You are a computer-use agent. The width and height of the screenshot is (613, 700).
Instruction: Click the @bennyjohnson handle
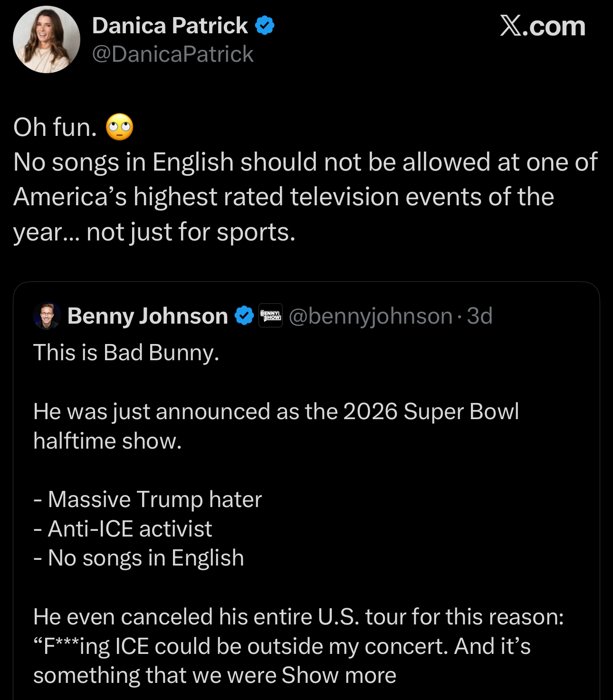[x=370, y=316]
